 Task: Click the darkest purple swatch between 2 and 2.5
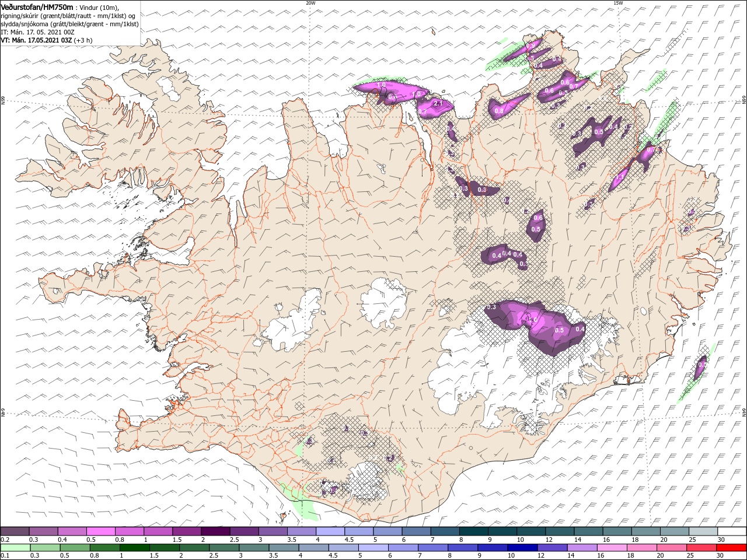click(x=215, y=531)
